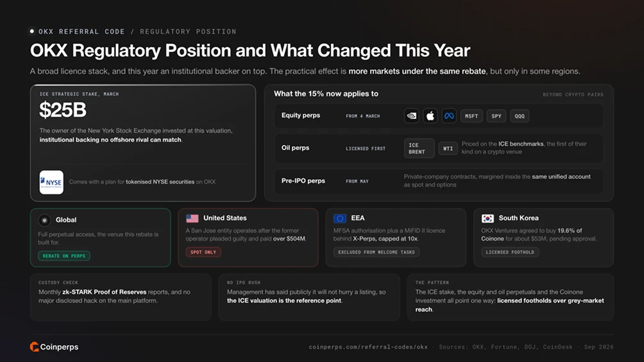Click the main slide title

tap(250, 51)
